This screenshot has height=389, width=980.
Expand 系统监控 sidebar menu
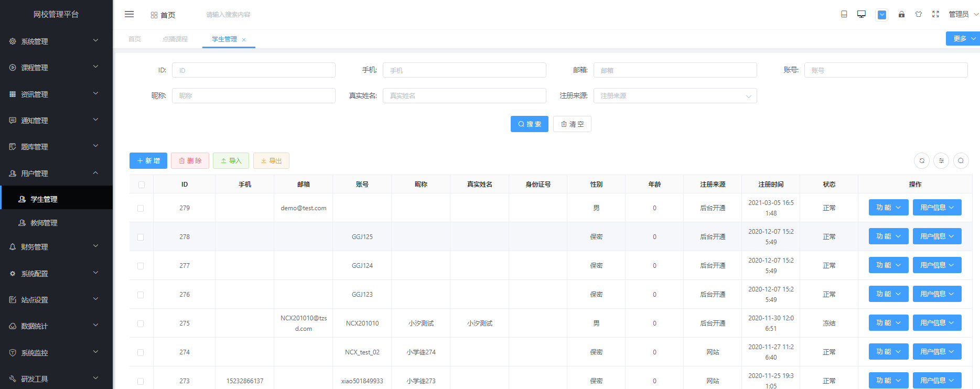56,352
